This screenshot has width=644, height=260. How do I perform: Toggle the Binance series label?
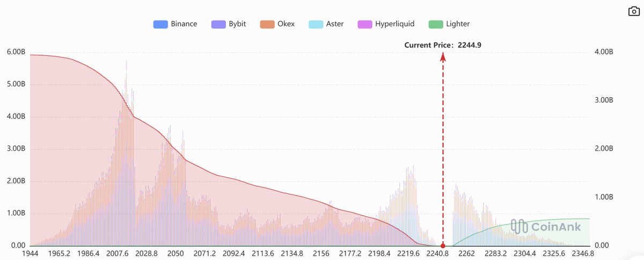coord(184,24)
